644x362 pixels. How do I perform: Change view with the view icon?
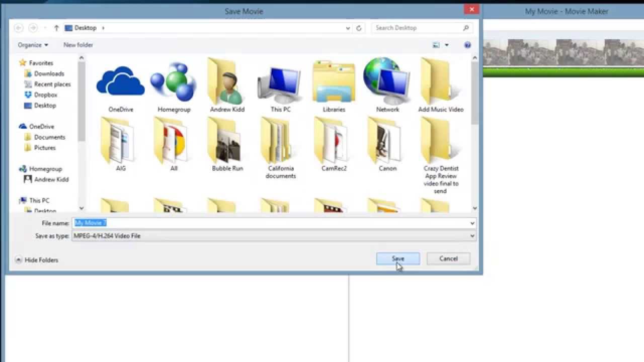coord(436,45)
